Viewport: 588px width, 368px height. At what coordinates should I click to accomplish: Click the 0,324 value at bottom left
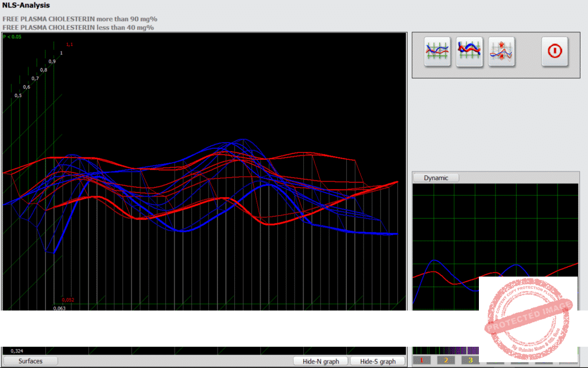pos(17,351)
